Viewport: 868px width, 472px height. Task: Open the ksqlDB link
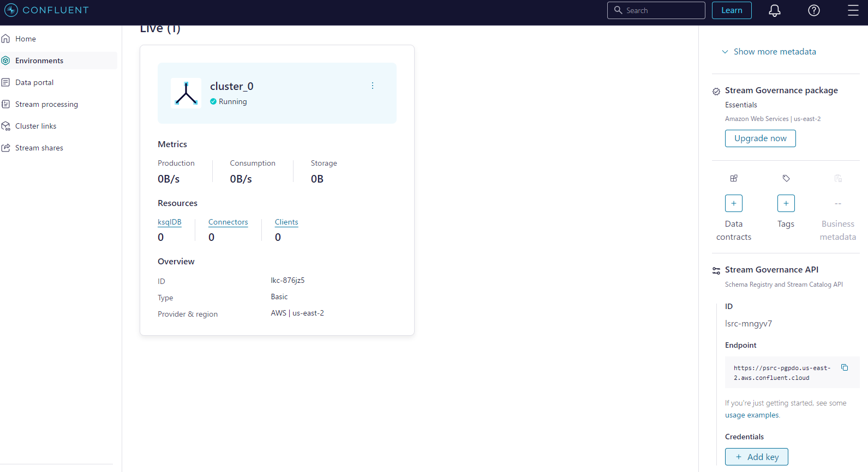(169, 222)
